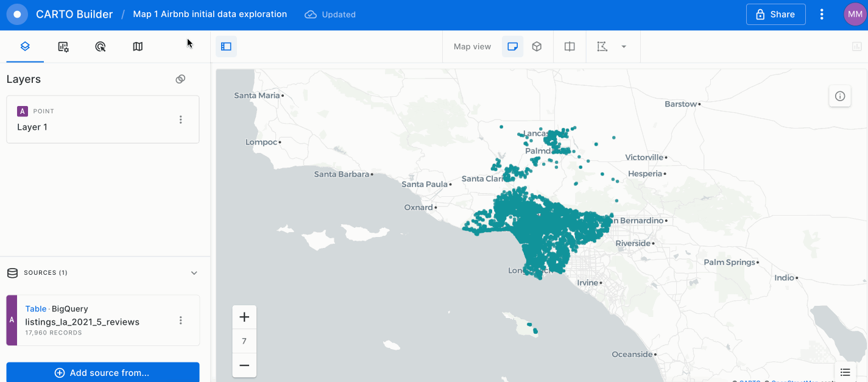Screen dimensions: 868x382
Task: Open the feature selection tool dropdown
Action: pos(624,46)
